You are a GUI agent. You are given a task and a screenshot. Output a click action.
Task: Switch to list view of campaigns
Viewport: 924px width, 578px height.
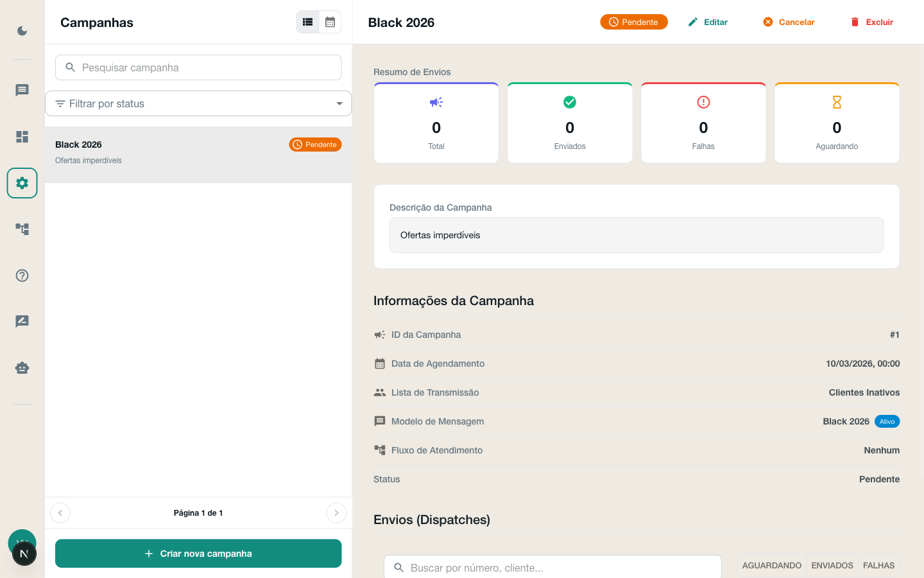coord(307,21)
